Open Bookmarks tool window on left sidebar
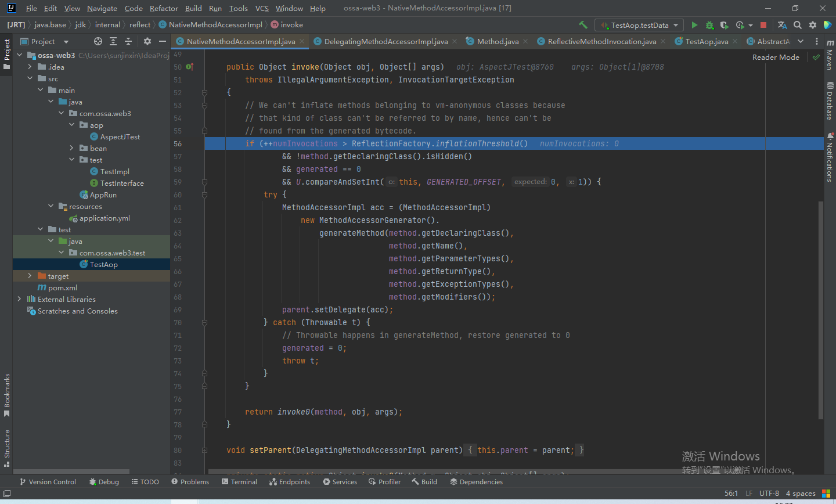The image size is (836, 504). tap(7, 395)
